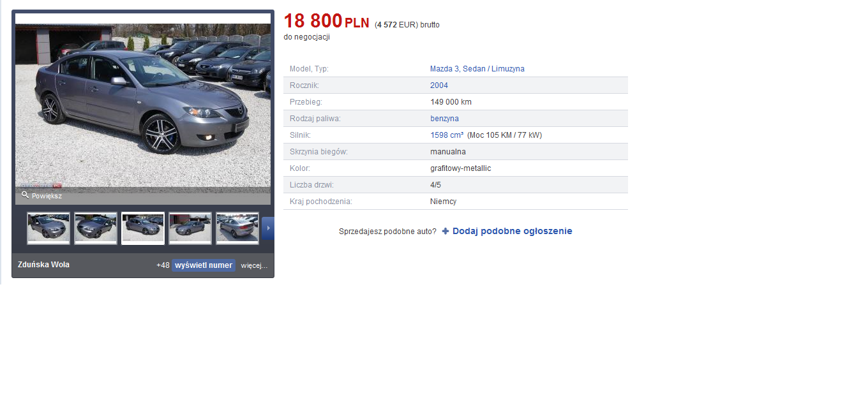Follow the Mazda 3 model link
This screenshot has width=868, height=398.
tap(444, 69)
